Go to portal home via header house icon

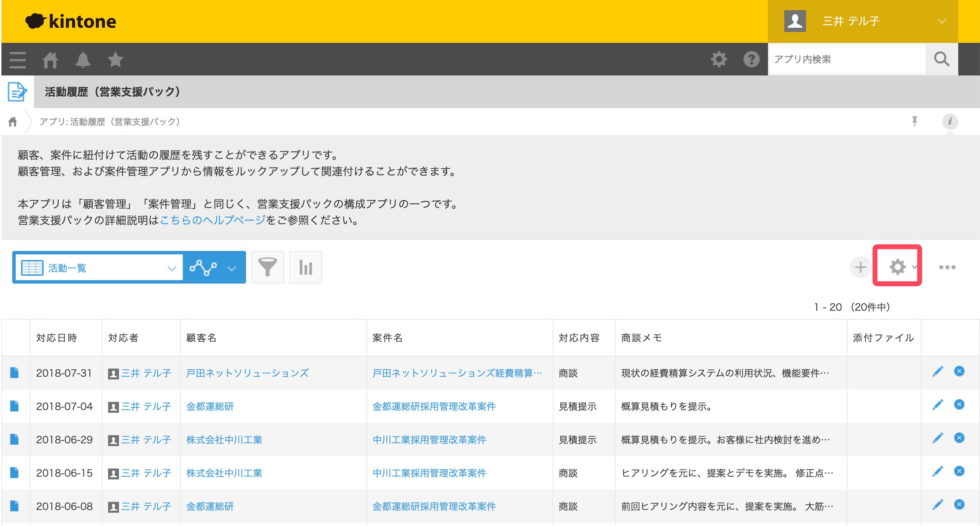click(50, 60)
